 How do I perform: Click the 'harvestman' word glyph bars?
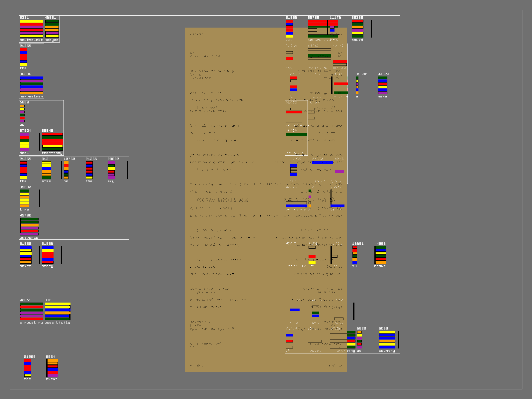point(32,85)
